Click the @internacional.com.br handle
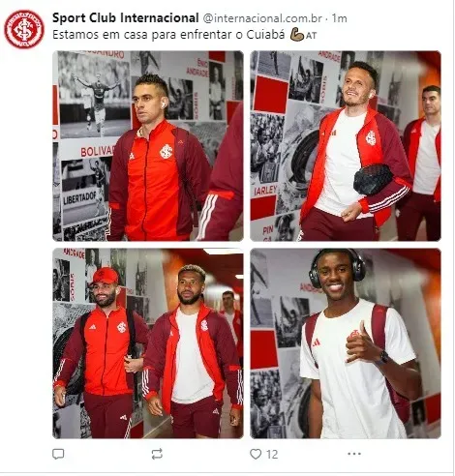Image resolution: width=455 pixels, height=476 pixels. tap(262, 18)
